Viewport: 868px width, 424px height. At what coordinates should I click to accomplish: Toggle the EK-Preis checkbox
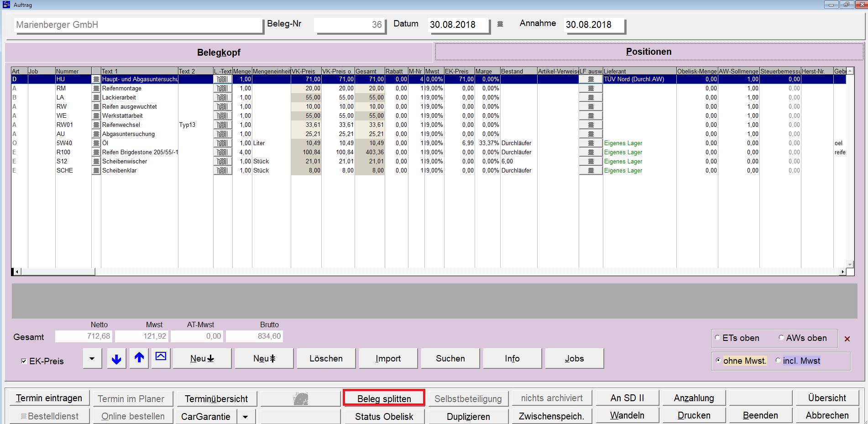(x=24, y=361)
